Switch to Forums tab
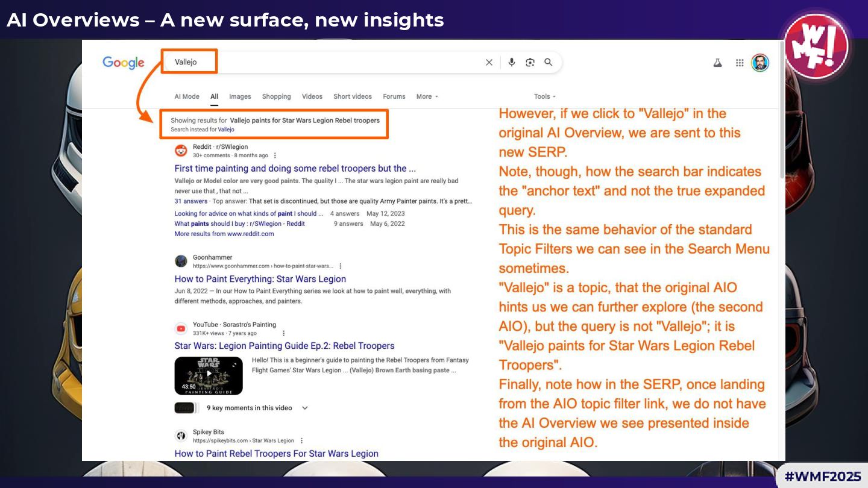868x488 pixels. (x=394, y=96)
